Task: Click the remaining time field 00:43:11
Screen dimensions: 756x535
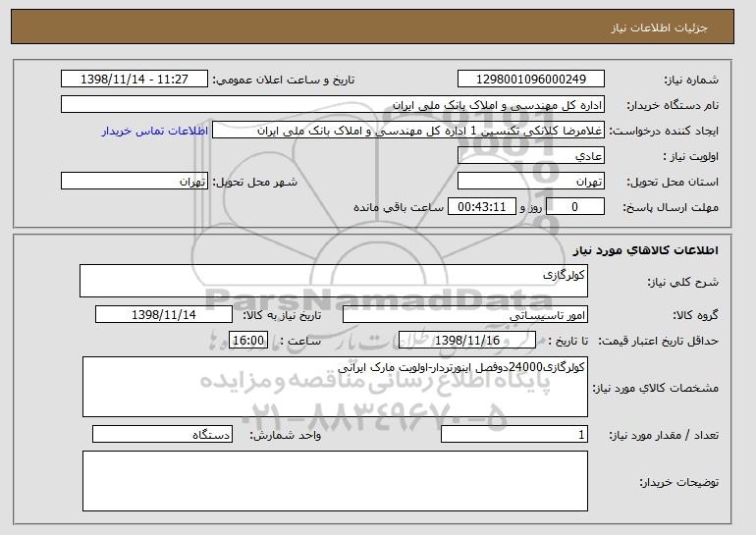Action: 482,207
